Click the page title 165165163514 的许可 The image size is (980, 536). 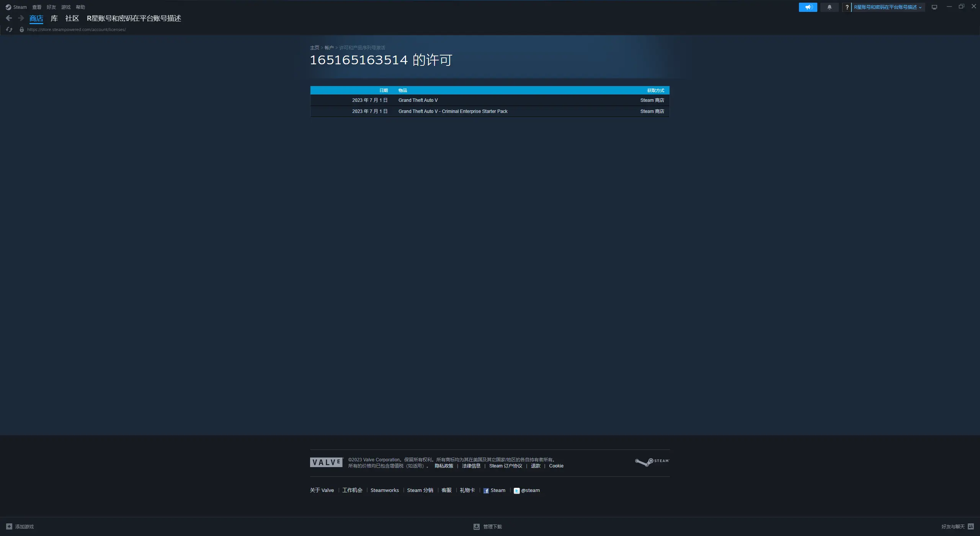click(381, 60)
